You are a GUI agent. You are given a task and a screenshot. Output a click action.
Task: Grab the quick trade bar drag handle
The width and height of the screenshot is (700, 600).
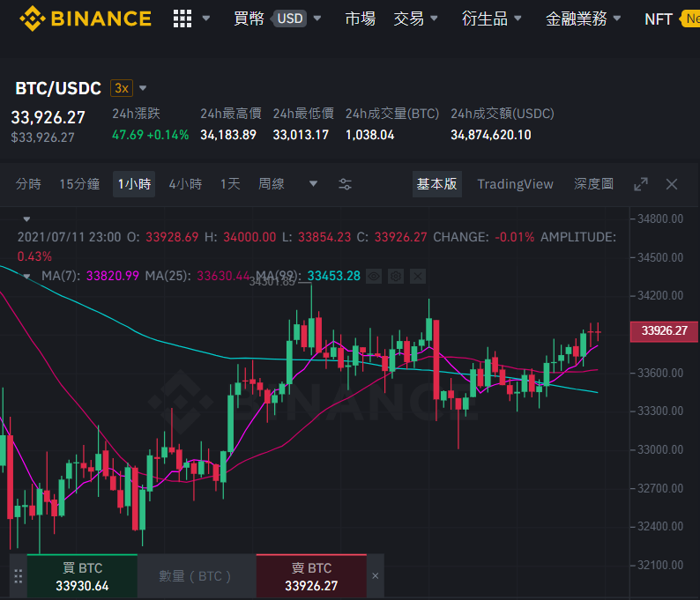coord(19,576)
